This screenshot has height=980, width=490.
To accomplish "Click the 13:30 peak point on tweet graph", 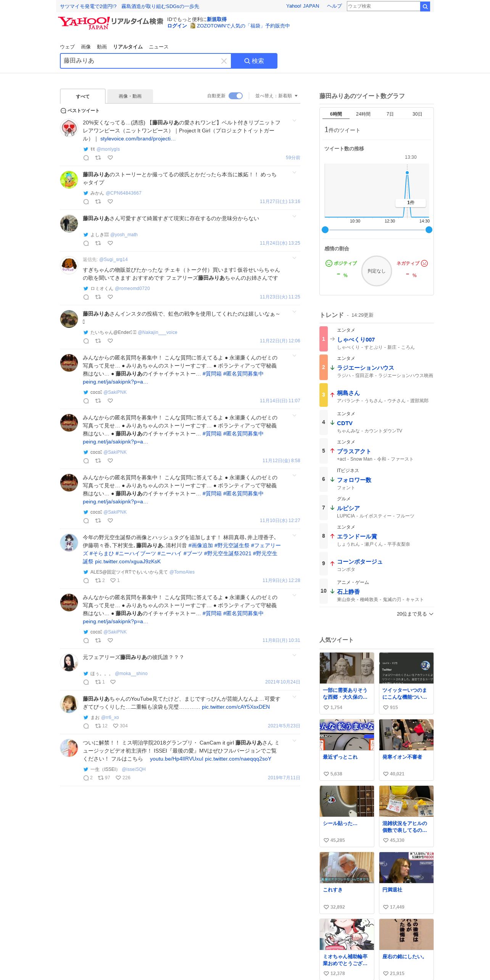I will (407, 173).
